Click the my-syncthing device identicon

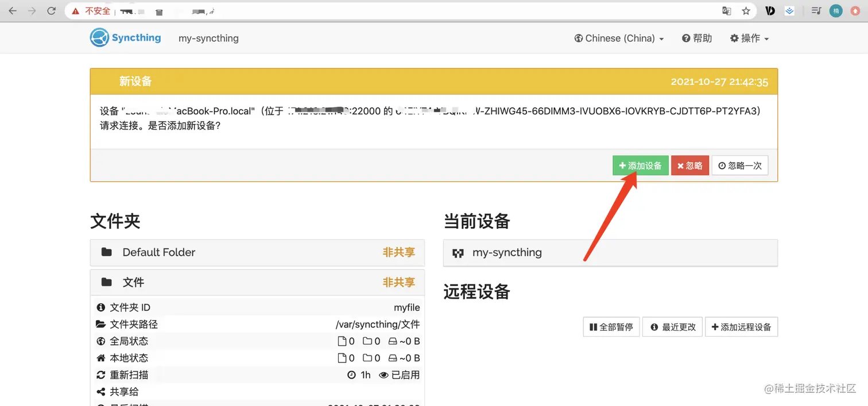click(458, 253)
